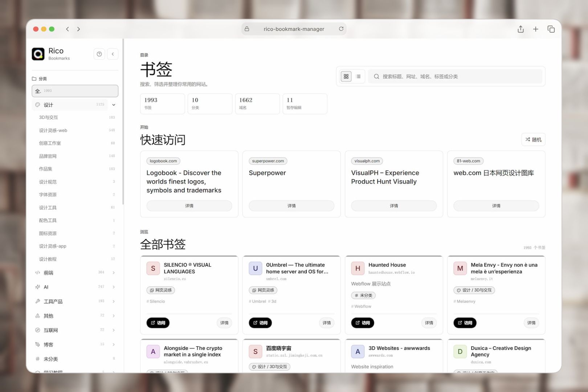Click the 随机 shuffle button

(x=533, y=139)
